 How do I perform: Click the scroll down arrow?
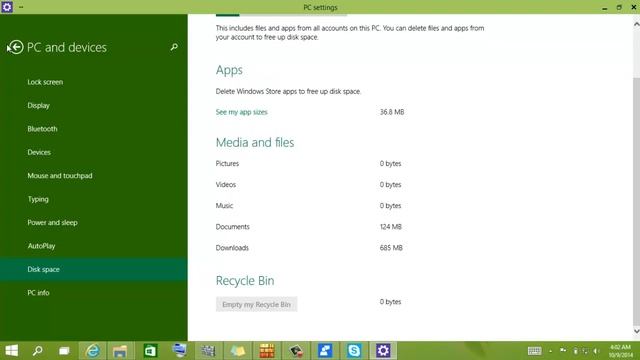tap(636, 331)
